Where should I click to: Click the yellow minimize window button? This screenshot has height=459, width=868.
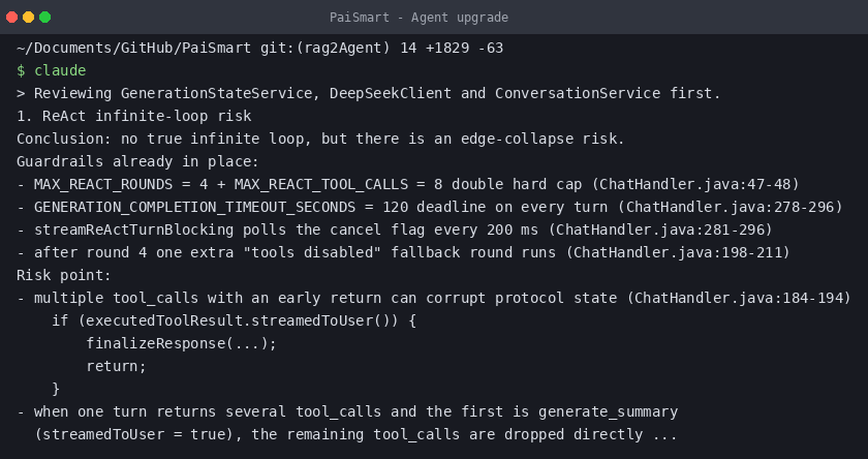[28, 17]
